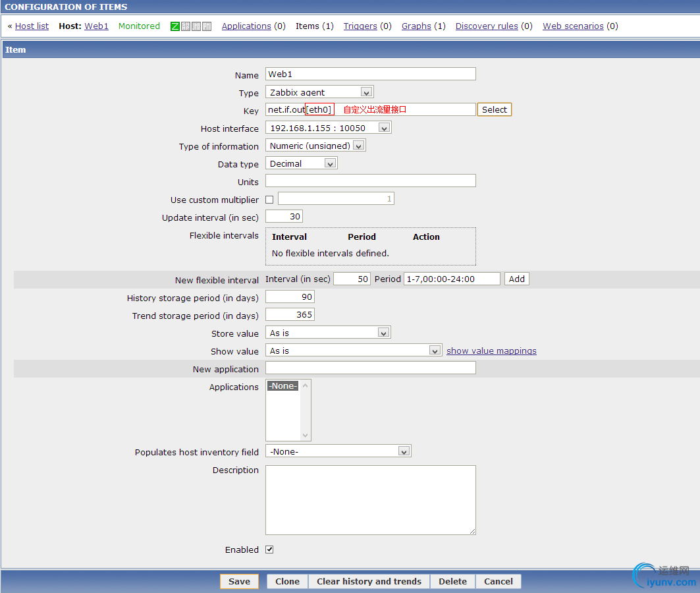Image resolution: width=700 pixels, height=593 pixels.
Task: Return to the Host list
Action: coord(32,26)
